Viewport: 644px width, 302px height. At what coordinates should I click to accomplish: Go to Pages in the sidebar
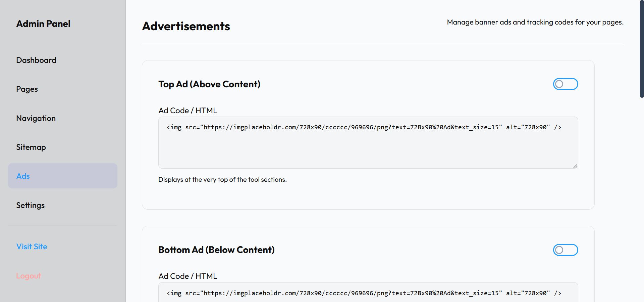point(27,89)
